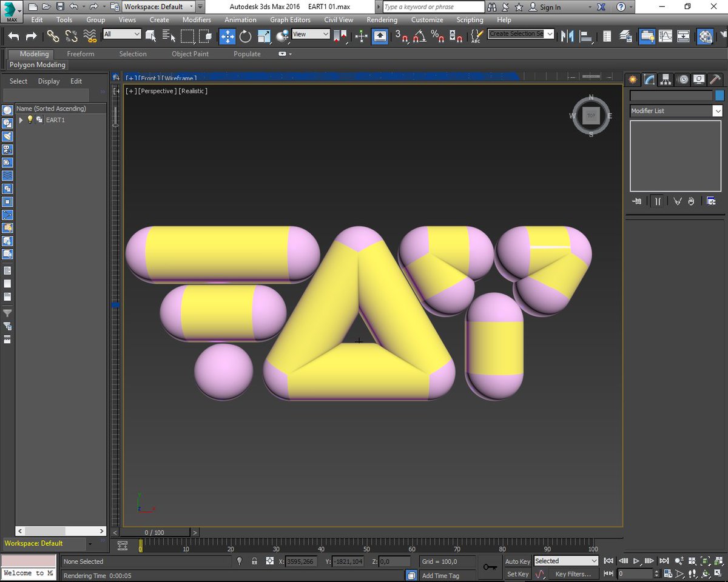Switch to the Object Paint ribbon tab

190,54
